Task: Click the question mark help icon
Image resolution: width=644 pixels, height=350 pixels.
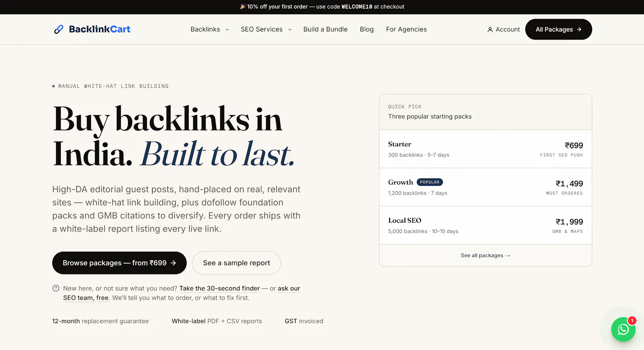Action: [56, 288]
